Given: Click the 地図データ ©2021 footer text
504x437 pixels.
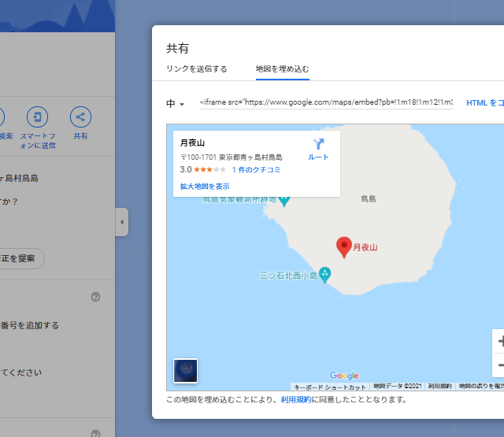Looking at the screenshot, I should [x=397, y=387].
